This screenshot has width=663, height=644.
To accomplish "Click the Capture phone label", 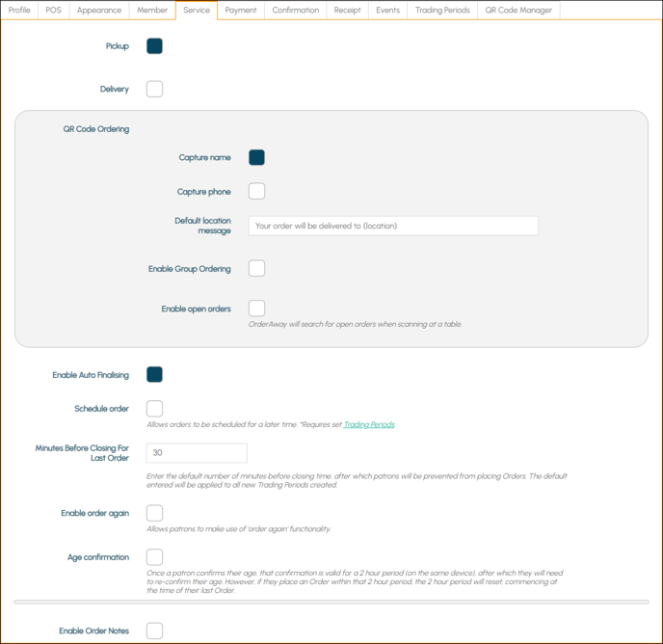I will tap(204, 192).
